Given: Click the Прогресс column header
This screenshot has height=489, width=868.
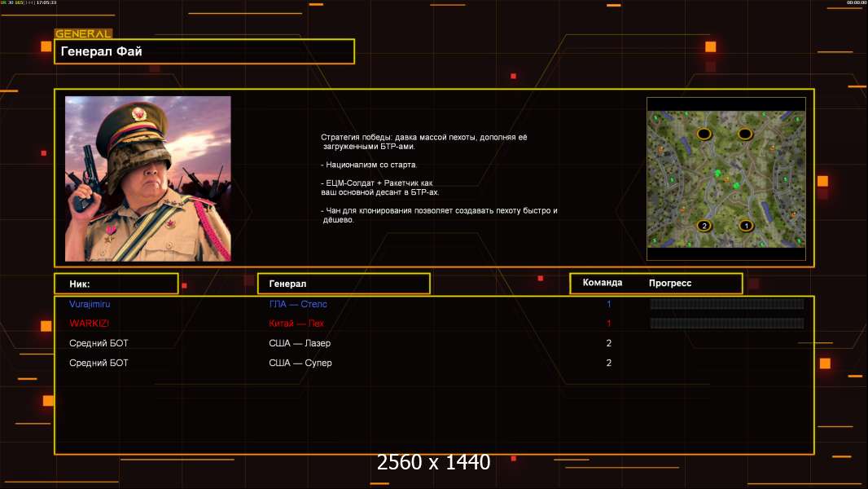Looking at the screenshot, I should click(670, 284).
